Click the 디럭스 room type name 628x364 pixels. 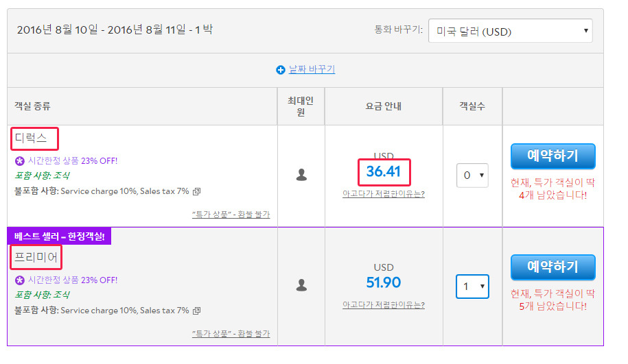pyautogui.click(x=32, y=138)
